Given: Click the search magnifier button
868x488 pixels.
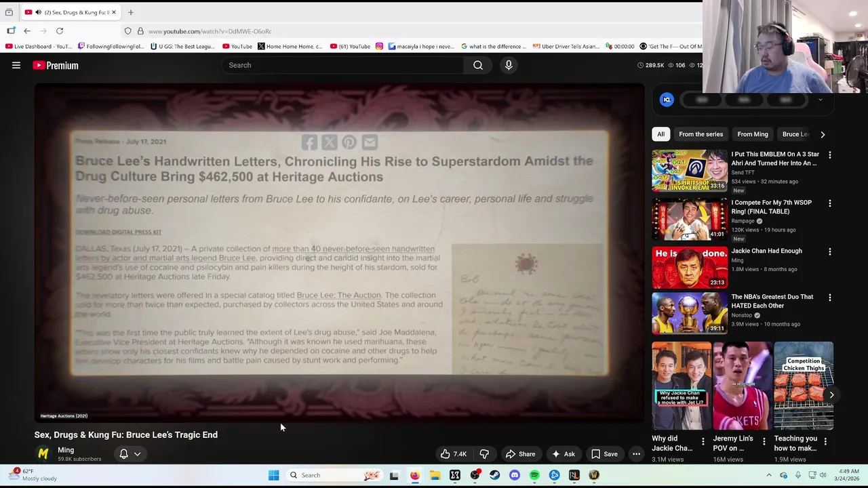Looking at the screenshot, I should [478, 65].
